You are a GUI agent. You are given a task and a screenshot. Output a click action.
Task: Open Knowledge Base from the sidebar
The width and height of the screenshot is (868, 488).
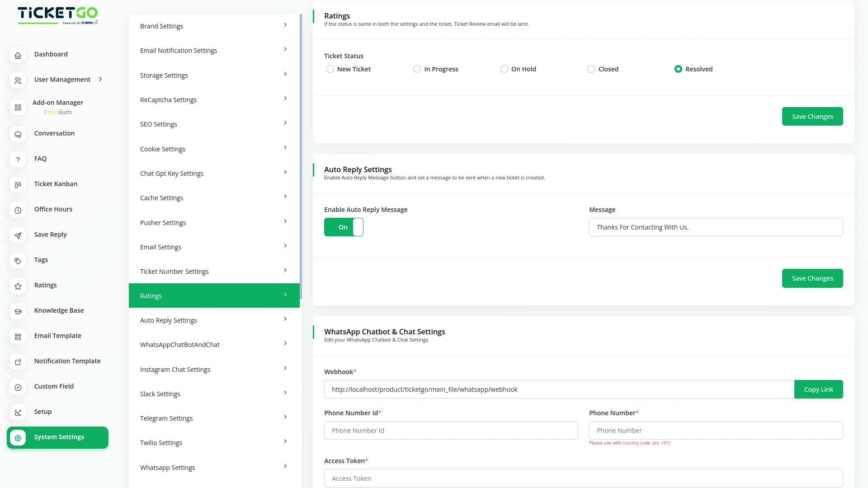(x=59, y=310)
